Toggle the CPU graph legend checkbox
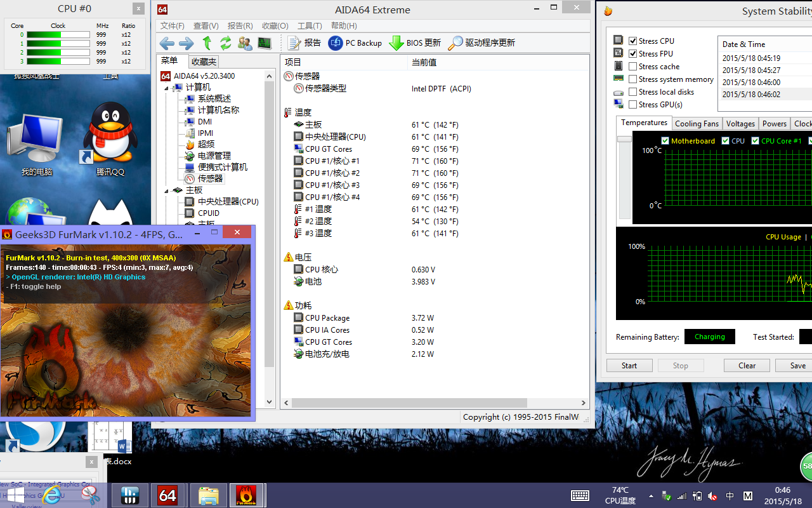This screenshot has width=812, height=508. 725,141
